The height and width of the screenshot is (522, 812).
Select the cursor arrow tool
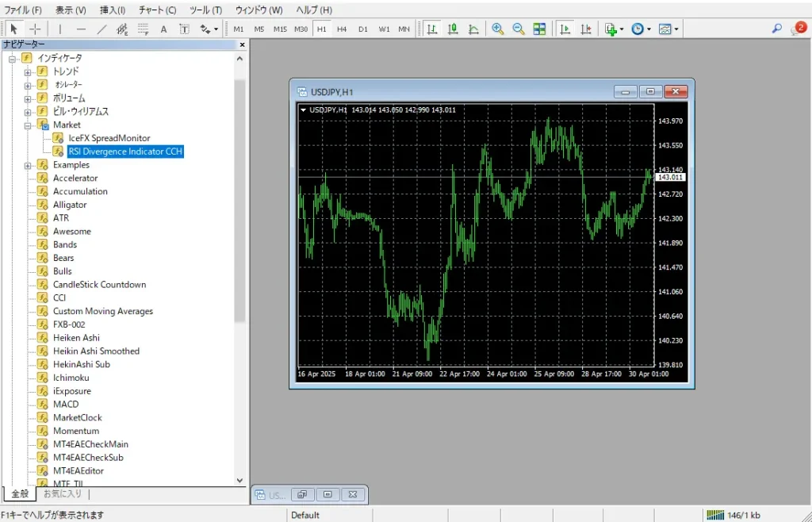14,29
